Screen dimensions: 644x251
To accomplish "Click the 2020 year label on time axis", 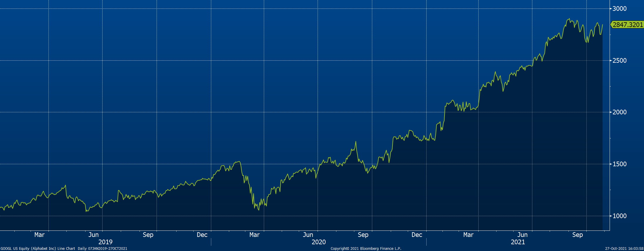I will [319, 242].
